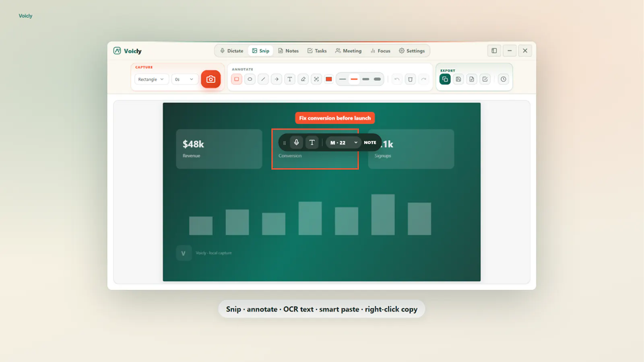Viewport: 644px width, 362px height.
Task: Minimize the Voicly window
Action: [510, 51]
